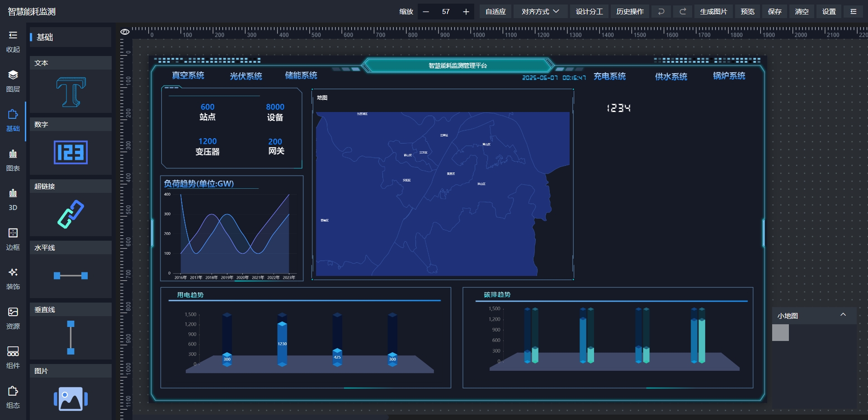This screenshot has height=420, width=868.
Task: Increase zoom with the plus button
Action: coord(466,12)
